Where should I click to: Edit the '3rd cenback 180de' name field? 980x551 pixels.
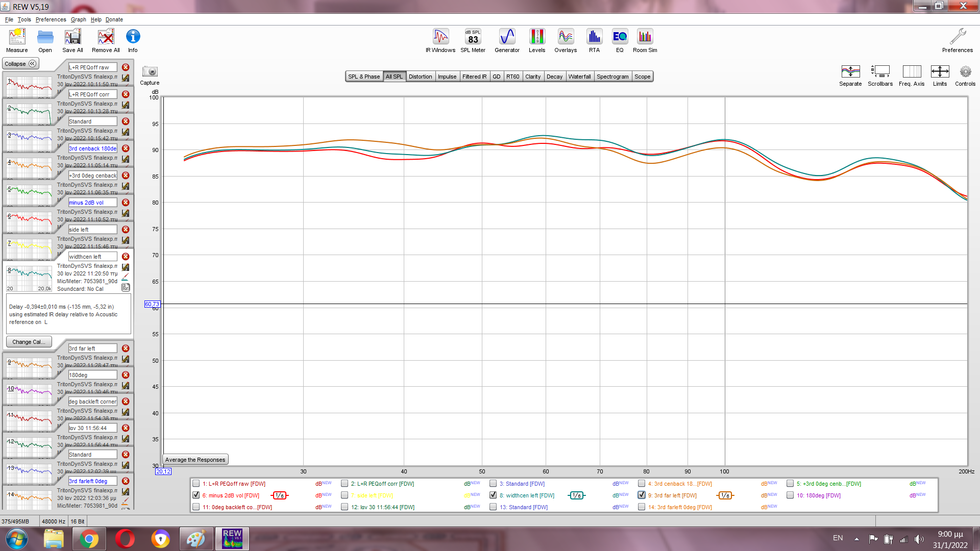tap(93, 148)
